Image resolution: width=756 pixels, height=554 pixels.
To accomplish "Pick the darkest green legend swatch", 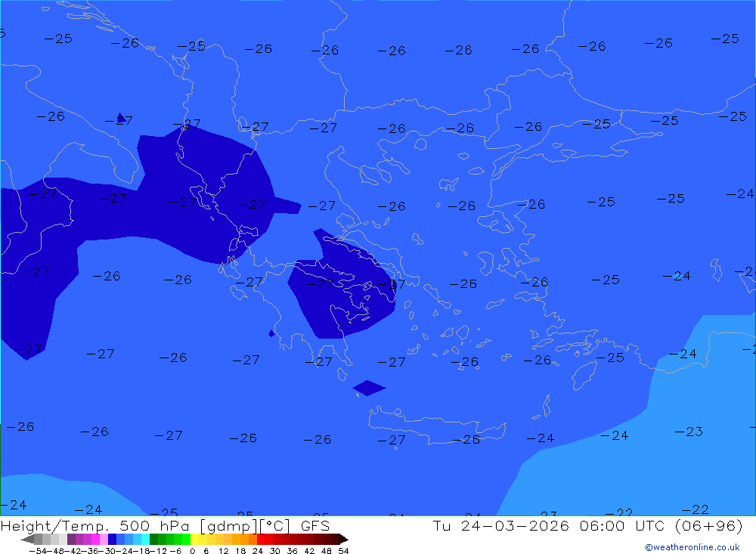I will pos(153,539).
